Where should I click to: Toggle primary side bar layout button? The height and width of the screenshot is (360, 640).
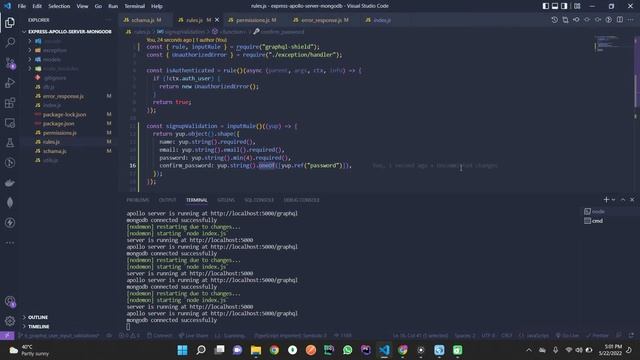(x=546, y=6)
